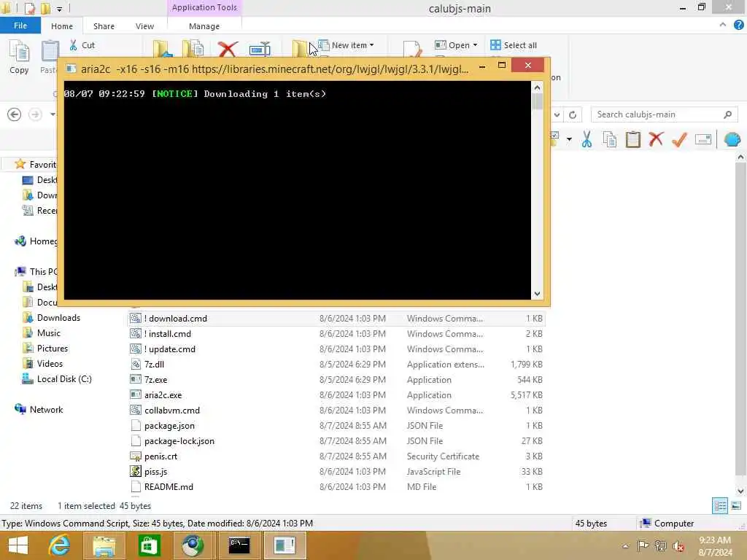Viewport: 747px width, 560px height.
Task: Click the back arrow navigation button
Action: point(15,114)
